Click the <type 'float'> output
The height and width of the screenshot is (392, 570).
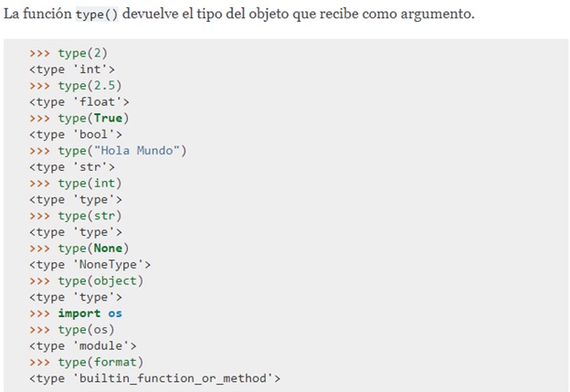(79, 101)
